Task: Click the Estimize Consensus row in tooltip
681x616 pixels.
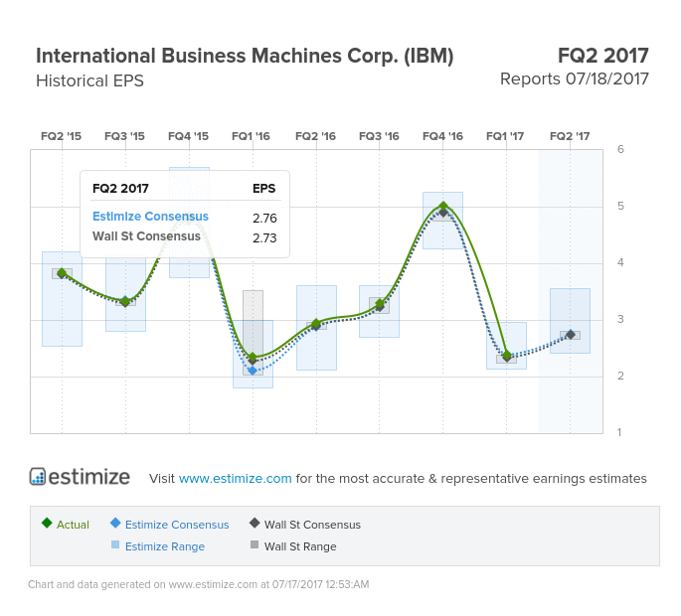Action: coord(185,217)
